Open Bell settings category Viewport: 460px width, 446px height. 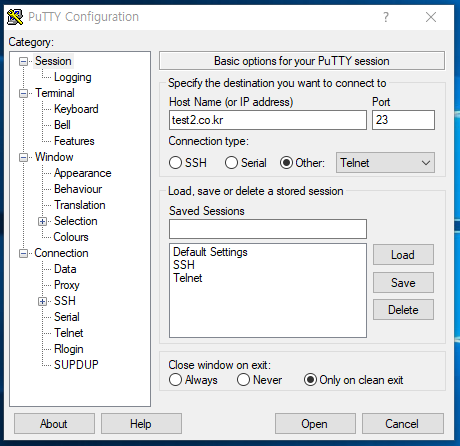coord(62,125)
